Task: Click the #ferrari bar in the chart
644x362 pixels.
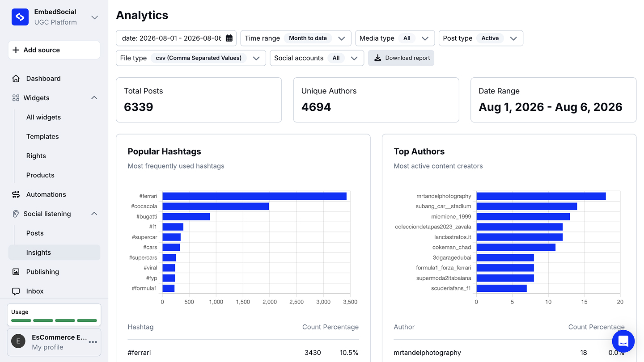Action: 254,196
